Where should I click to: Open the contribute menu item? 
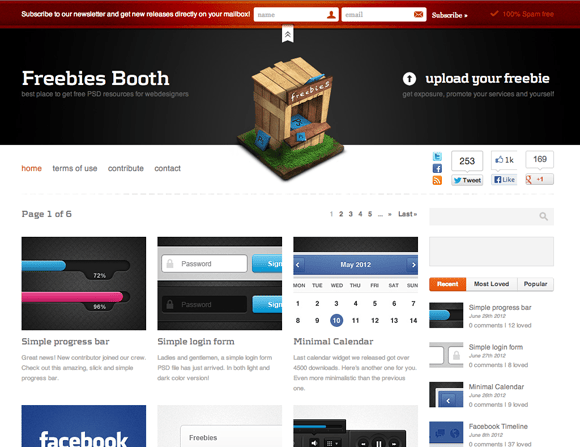pos(126,168)
